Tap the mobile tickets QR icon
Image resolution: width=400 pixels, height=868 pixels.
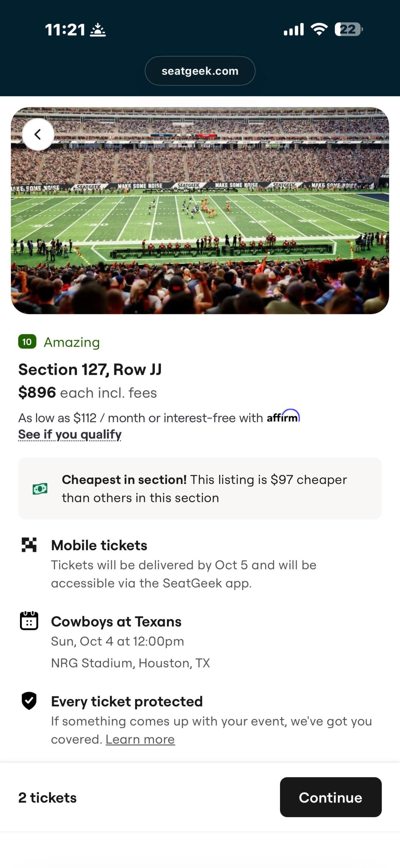pos(29,545)
